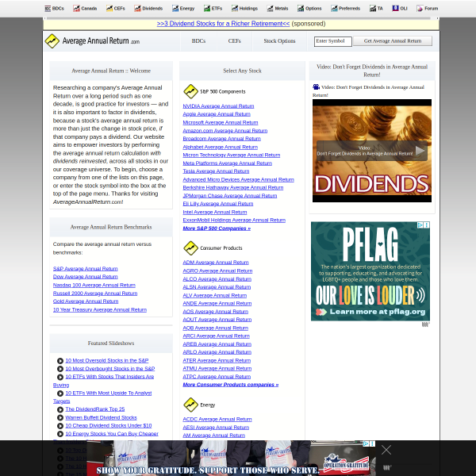Open the Metals top navigation icon
Screen dimensions: 476x476
tap(271, 9)
